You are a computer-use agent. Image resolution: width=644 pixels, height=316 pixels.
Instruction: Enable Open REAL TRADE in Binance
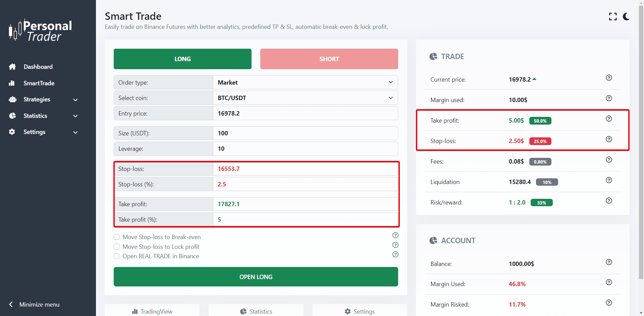pyautogui.click(x=117, y=256)
